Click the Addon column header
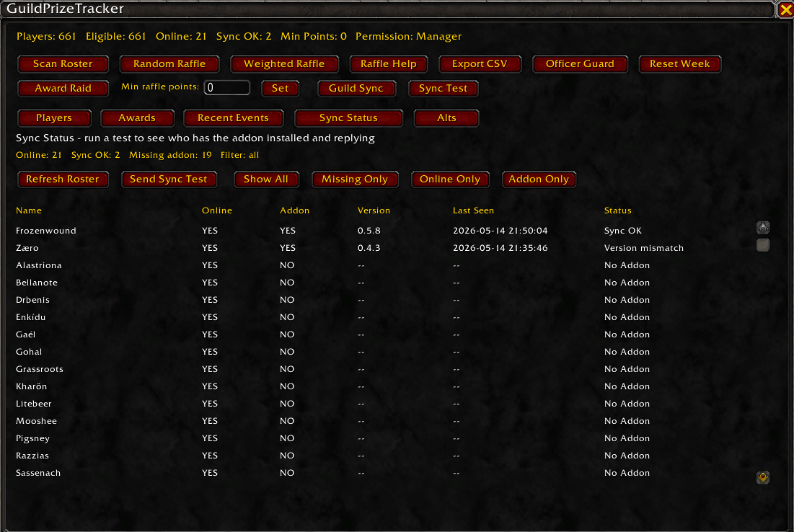Viewport: 794px width, 532px height. [294, 210]
